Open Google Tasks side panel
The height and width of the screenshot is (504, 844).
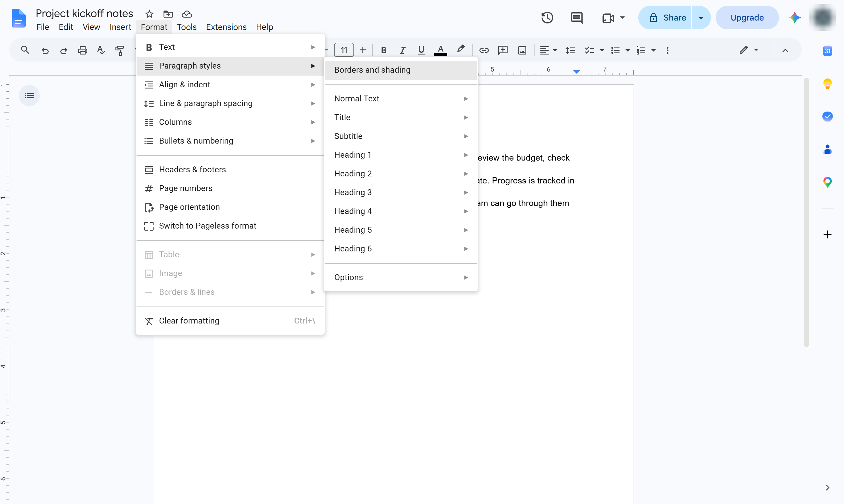click(x=827, y=116)
